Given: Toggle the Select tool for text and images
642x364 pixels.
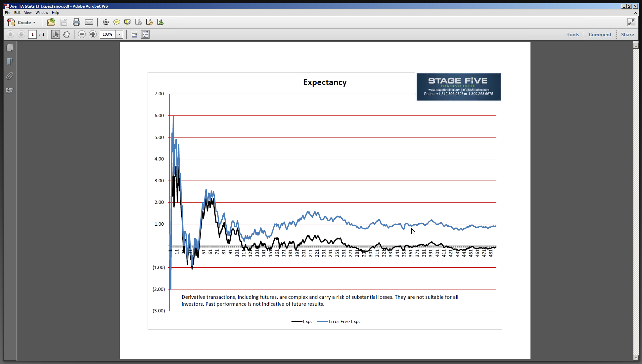Looking at the screenshot, I should [x=56, y=34].
